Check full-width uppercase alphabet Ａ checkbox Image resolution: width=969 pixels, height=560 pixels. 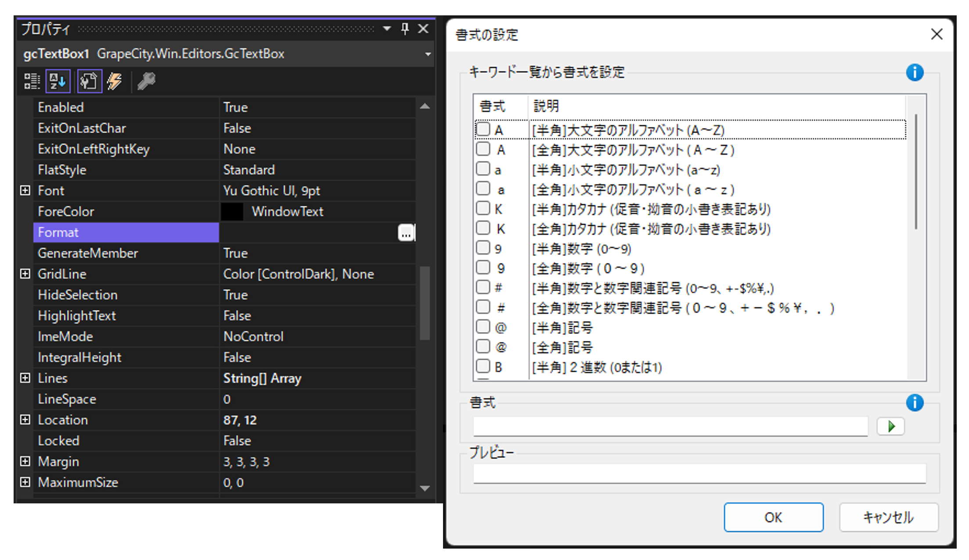[x=483, y=149]
